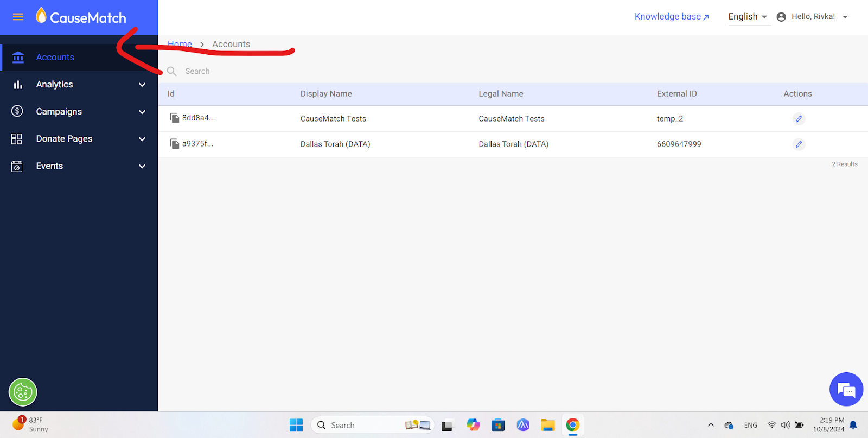Click the Accounts breadcrumb
868x438 pixels.
coord(231,44)
